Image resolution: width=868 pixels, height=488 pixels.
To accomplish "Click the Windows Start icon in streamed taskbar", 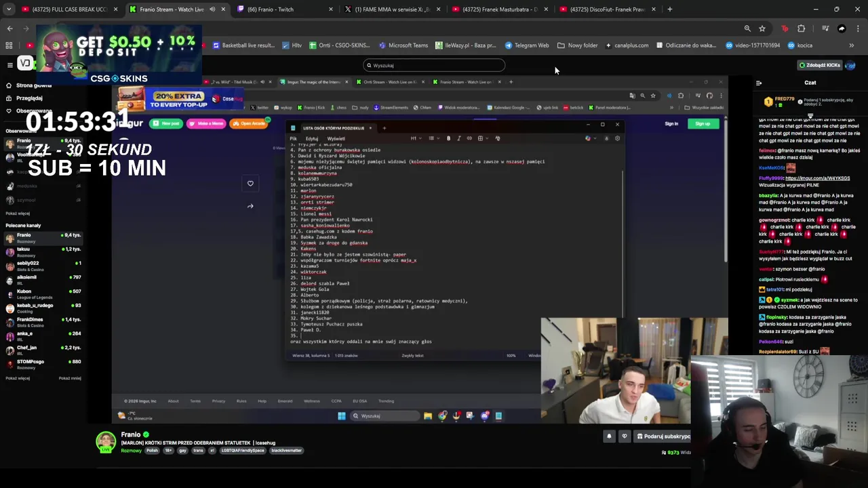I will point(342,416).
